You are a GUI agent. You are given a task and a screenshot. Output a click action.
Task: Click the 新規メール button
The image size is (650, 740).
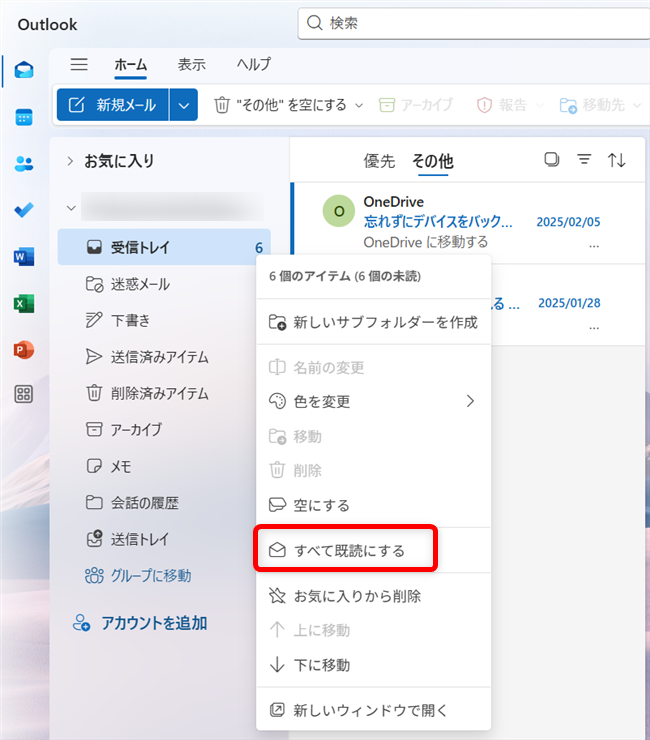click(x=113, y=105)
